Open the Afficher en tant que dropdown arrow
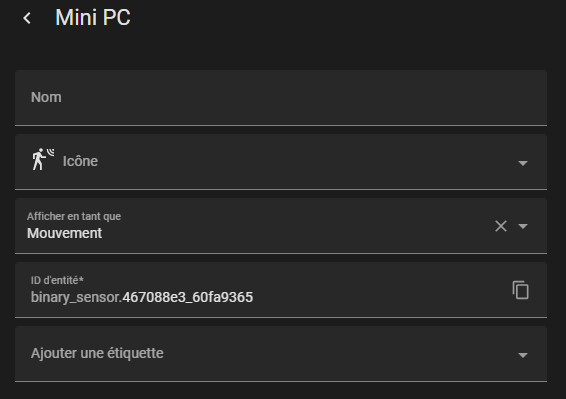The height and width of the screenshot is (399, 566). (523, 226)
